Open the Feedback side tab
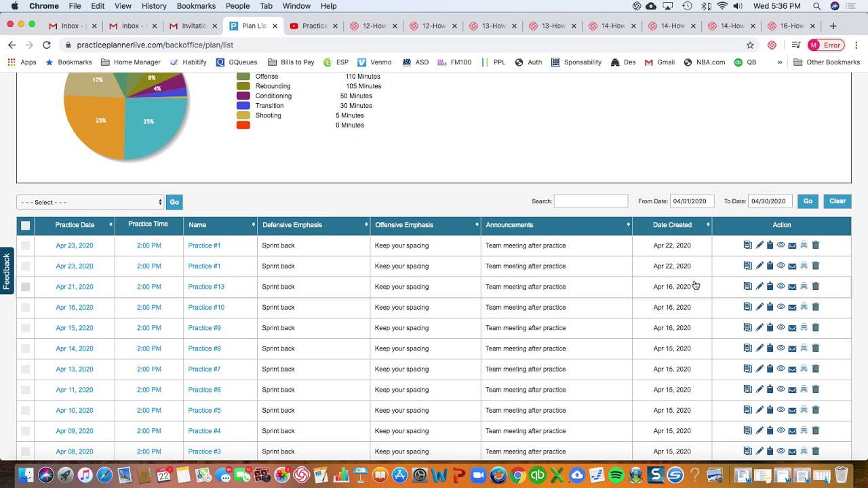The image size is (868, 488). click(7, 271)
